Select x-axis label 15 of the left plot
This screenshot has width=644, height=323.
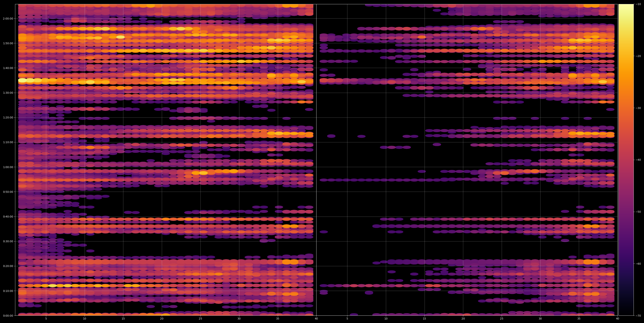123,319
